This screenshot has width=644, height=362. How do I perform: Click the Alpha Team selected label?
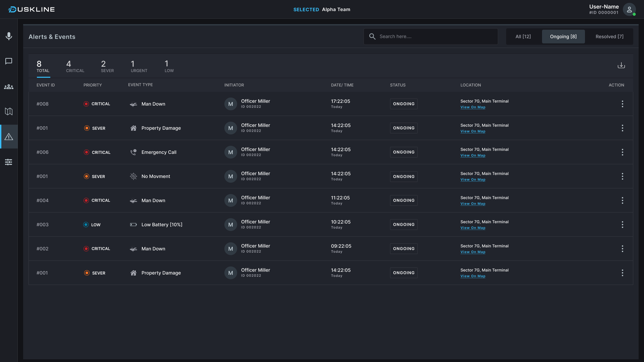336,9
